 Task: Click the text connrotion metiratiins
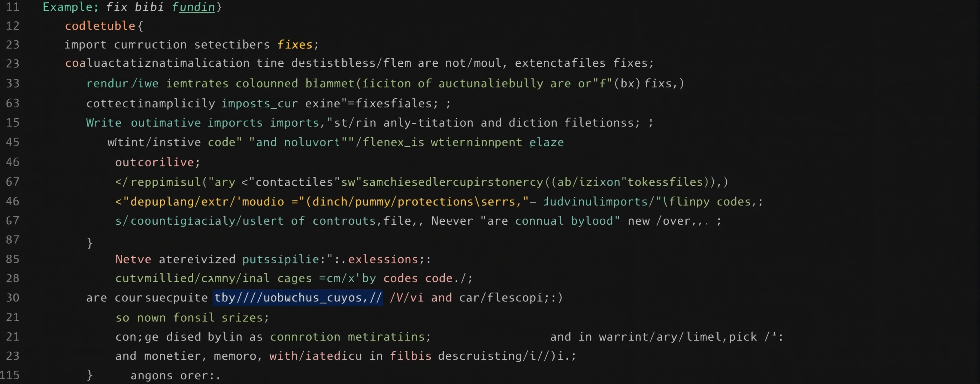coord(347,337)
